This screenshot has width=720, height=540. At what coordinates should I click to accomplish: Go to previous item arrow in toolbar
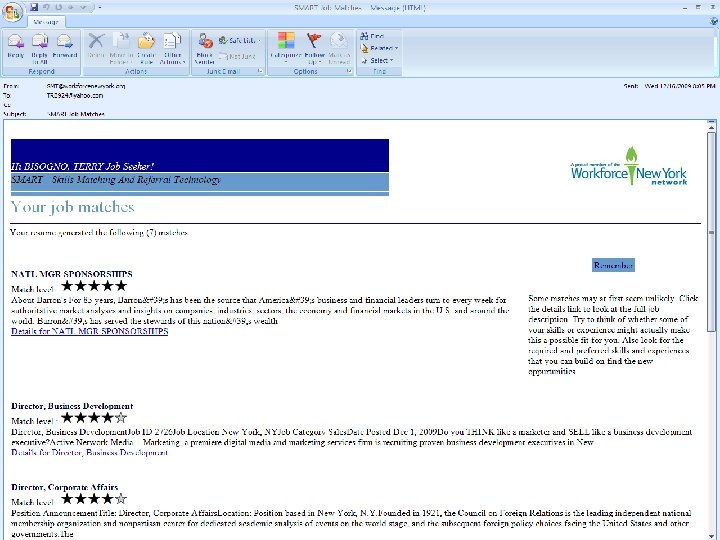pyautogui.click(x=71, y=7)
